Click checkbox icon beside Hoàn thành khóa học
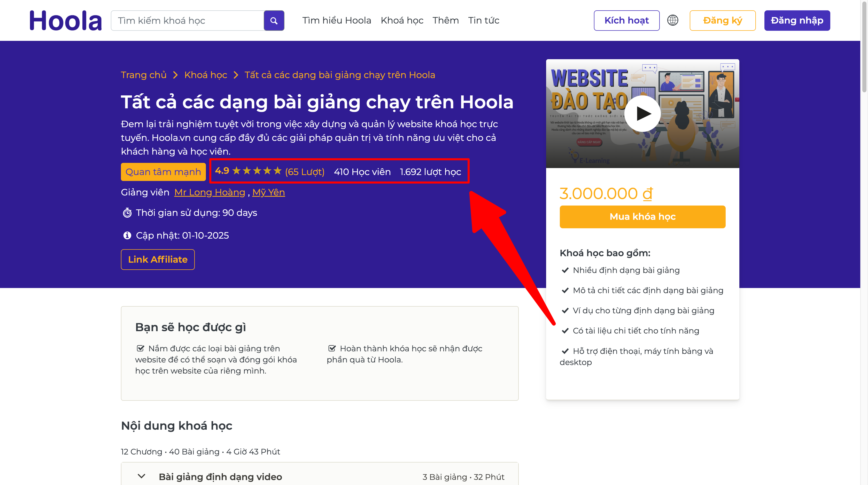868x485 pixels. (332, 348)
